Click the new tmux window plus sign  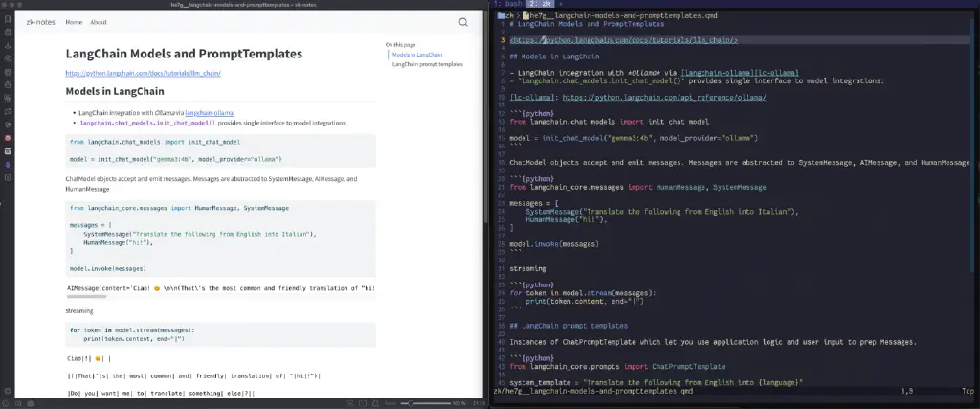561,4
